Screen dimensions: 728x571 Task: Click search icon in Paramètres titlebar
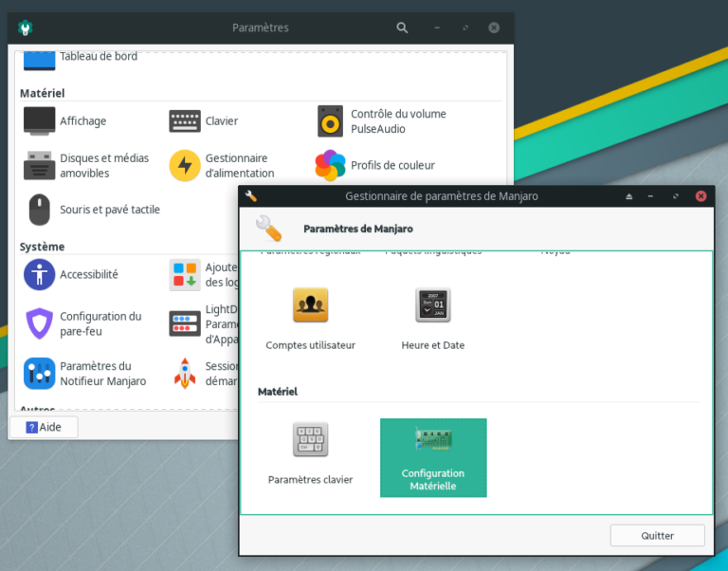pyautogui.click(x=402, y=28)
